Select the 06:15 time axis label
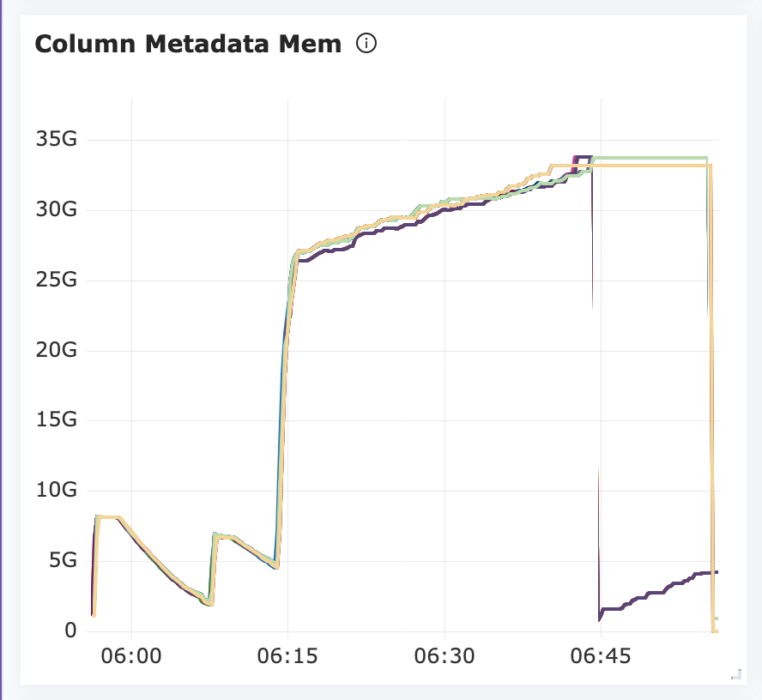Image resolution: width=762 pixels, height=700 pixels. point(288,657)
